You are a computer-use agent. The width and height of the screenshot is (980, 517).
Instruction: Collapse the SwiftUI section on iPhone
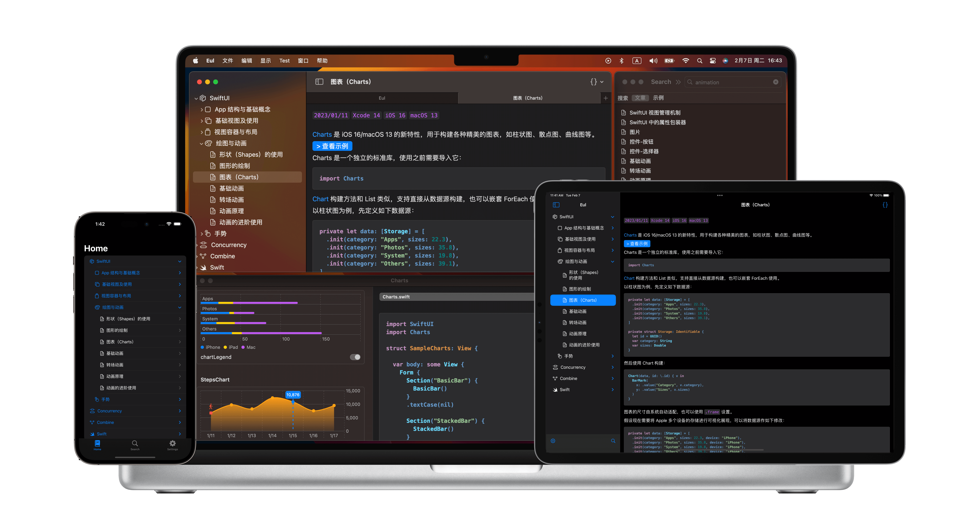coord(180,262)
